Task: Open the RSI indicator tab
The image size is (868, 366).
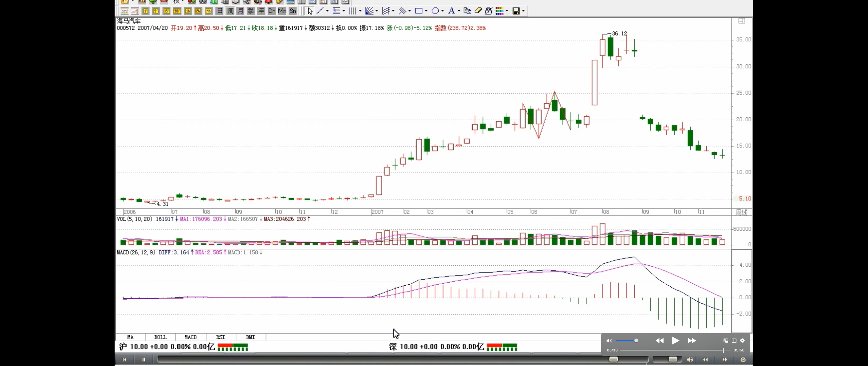Action: pos(220,337)
